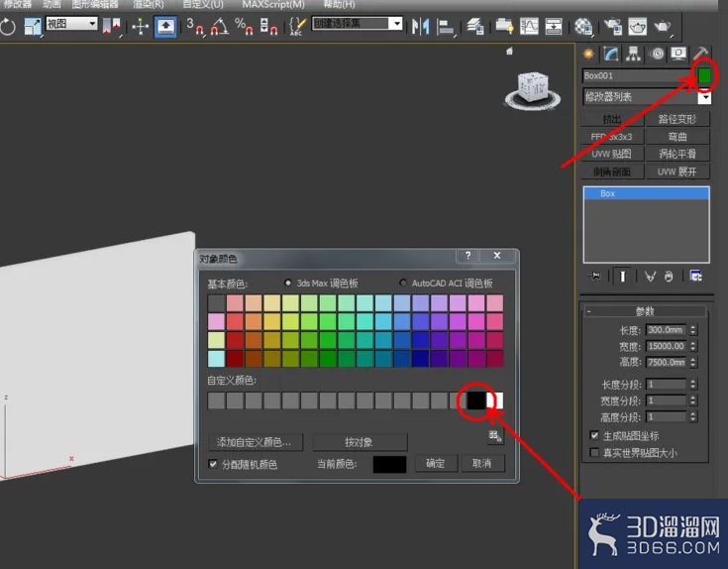The image size is (728, 569).
Task: Open the MAXScript(M) menu
Action: click(x=273, y=5)
